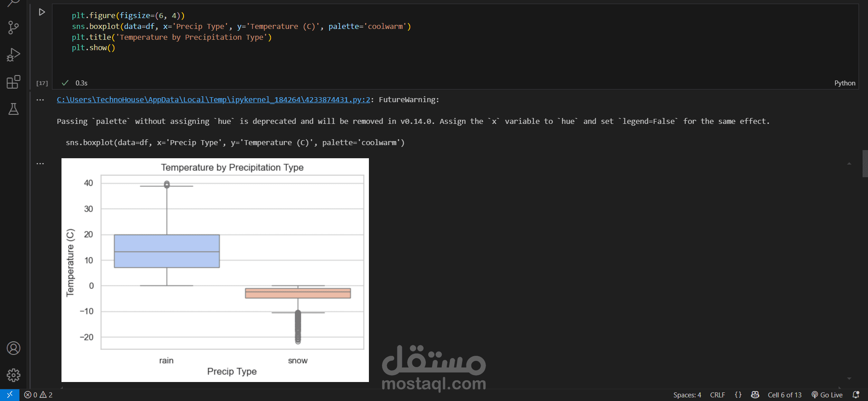The image size is (868, 401).
Task: Open chart output's more actions ellipsis
Action: 40,164
